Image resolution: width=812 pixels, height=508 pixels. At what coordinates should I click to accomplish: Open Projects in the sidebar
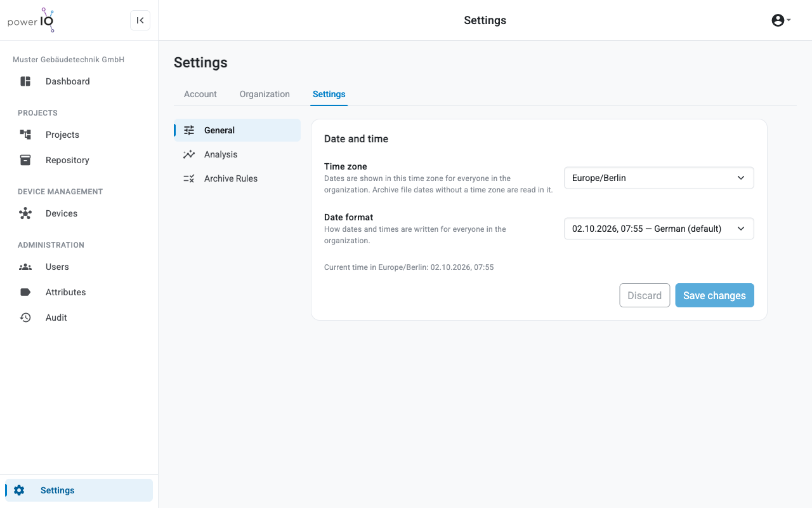point(79,135)
